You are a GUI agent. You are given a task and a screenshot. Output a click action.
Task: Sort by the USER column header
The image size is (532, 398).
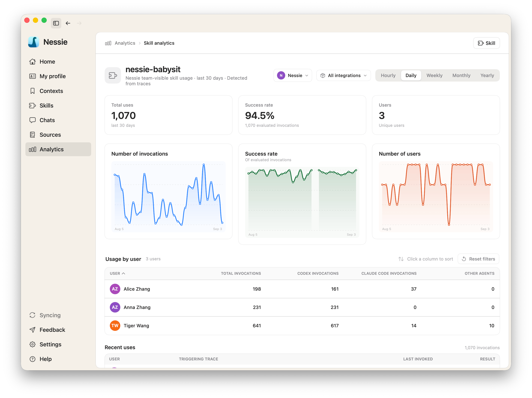pyautogui.click(x=117, y=273)
